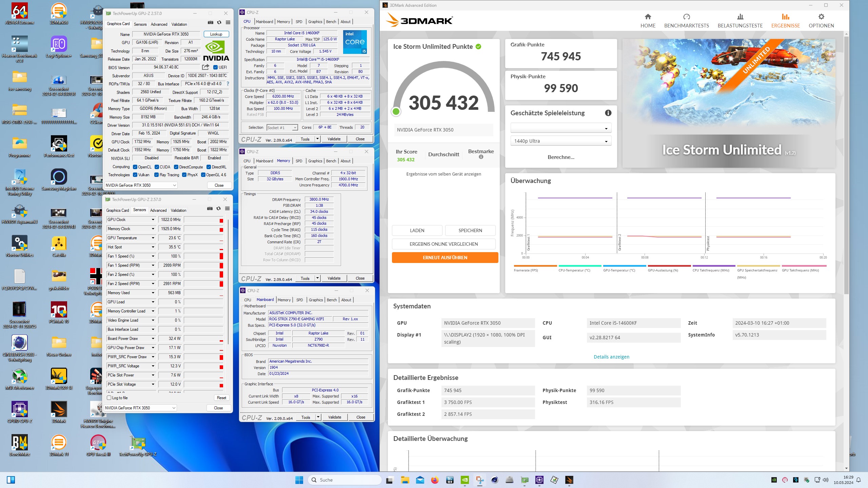Click ERNEUT AUSFÜHREN button
The image size is (868, 488).
point(445,258)
